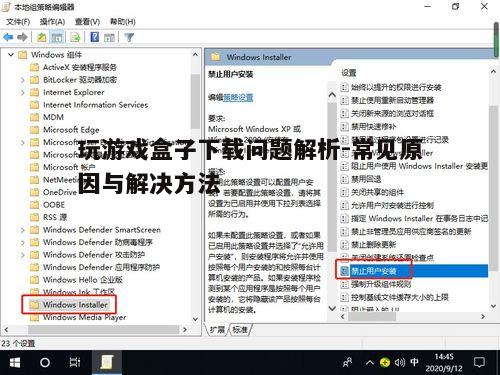Click the folder icon beside OOBE

coord(34,205)
